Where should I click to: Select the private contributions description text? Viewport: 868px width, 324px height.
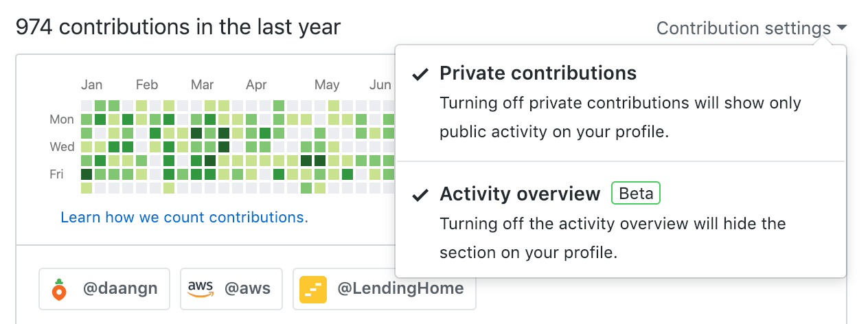(620, 117)
